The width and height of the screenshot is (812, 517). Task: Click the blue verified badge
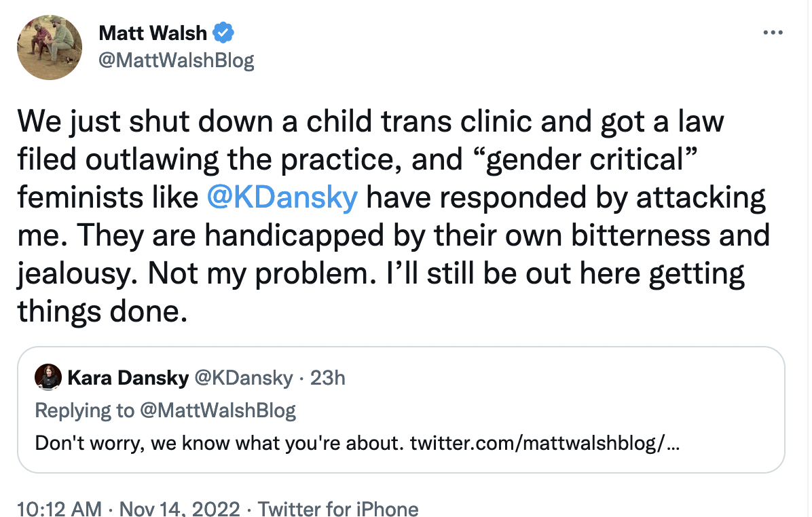coord(224,33)
